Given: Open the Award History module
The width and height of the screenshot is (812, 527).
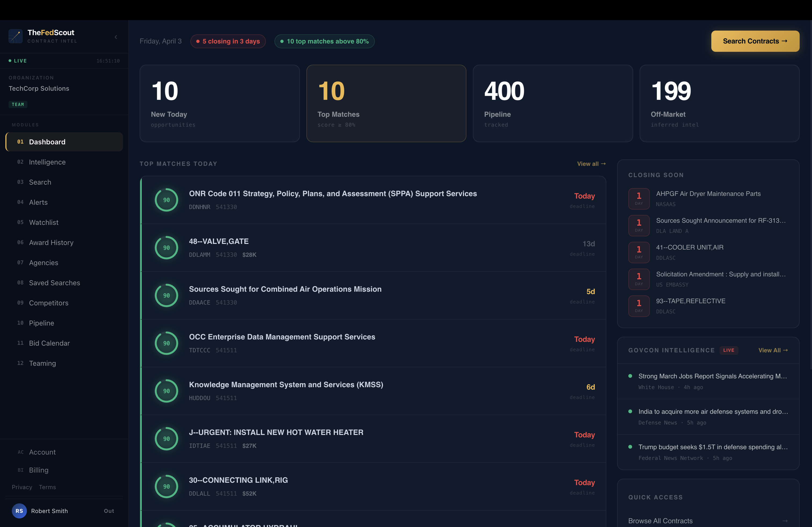Looking at the screenshot, I should click(51, 242).
